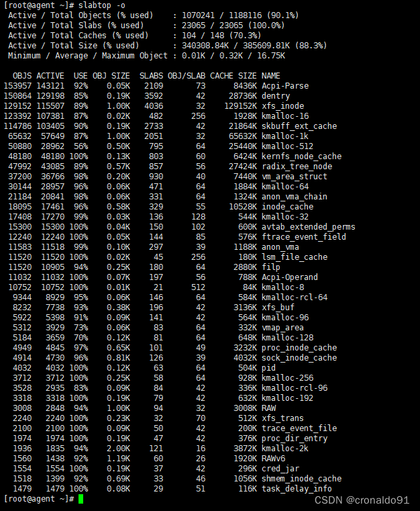Screen dimensions: 420x511
Task: Click the 4036 slabs value for xfs_inode
Action: 154,106
